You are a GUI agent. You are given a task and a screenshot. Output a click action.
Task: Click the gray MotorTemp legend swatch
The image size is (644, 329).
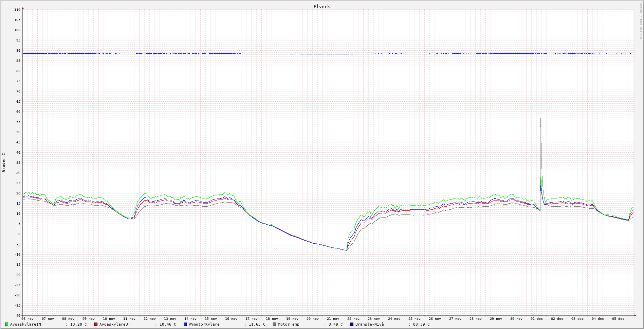274,324
